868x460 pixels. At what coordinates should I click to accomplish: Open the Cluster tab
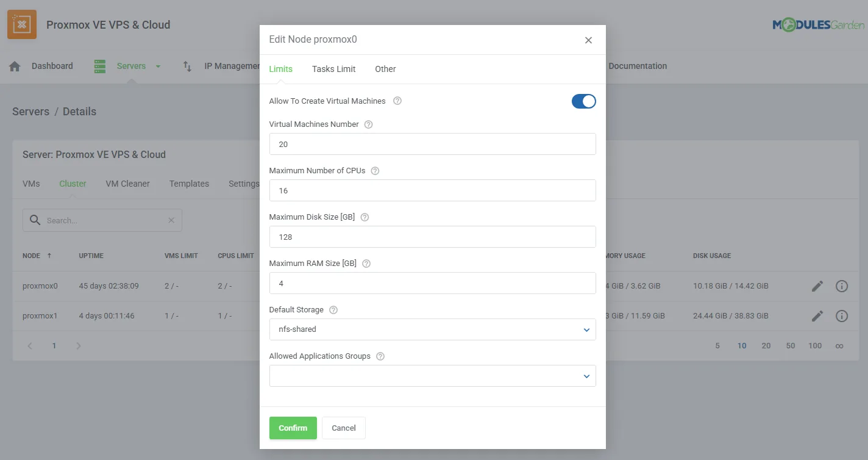pyautogui.click(x=73, y=184)
